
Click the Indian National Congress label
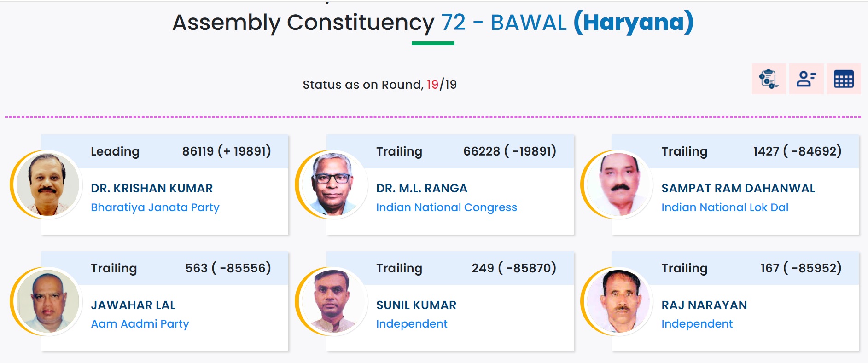coord(446,207)
